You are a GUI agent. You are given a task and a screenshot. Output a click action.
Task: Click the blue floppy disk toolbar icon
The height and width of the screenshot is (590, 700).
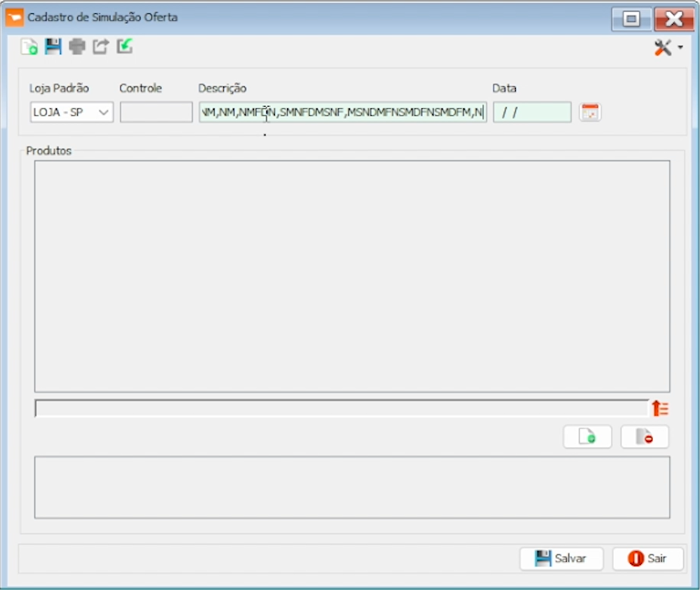[x=53, y=47]
